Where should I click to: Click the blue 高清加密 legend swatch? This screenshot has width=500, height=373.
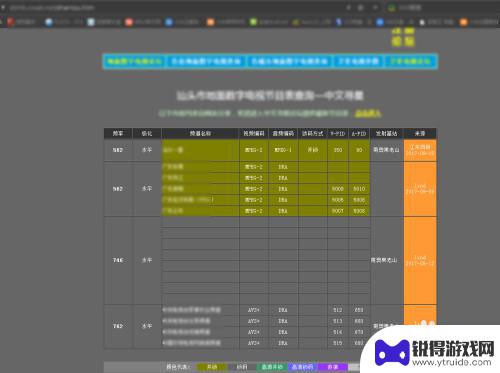pos(302,367)
